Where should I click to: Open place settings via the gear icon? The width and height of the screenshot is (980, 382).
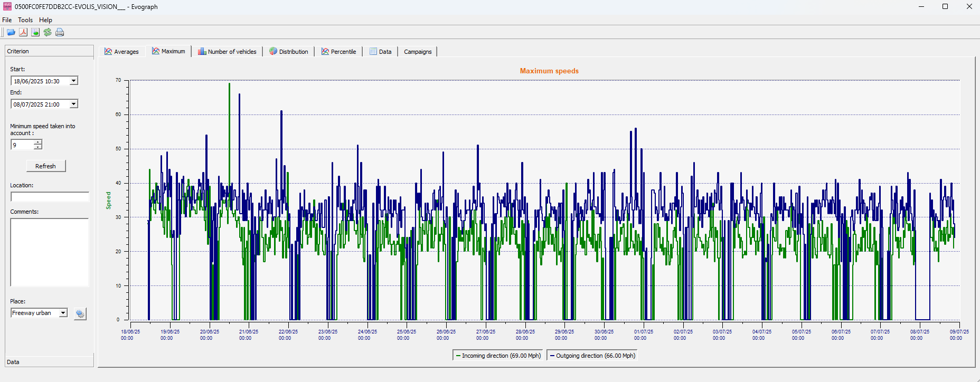(80, 314)
